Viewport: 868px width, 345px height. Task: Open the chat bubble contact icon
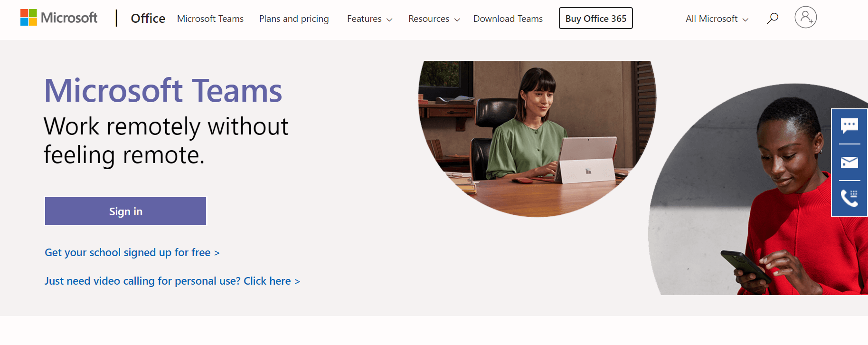click(x=849, y=126)
